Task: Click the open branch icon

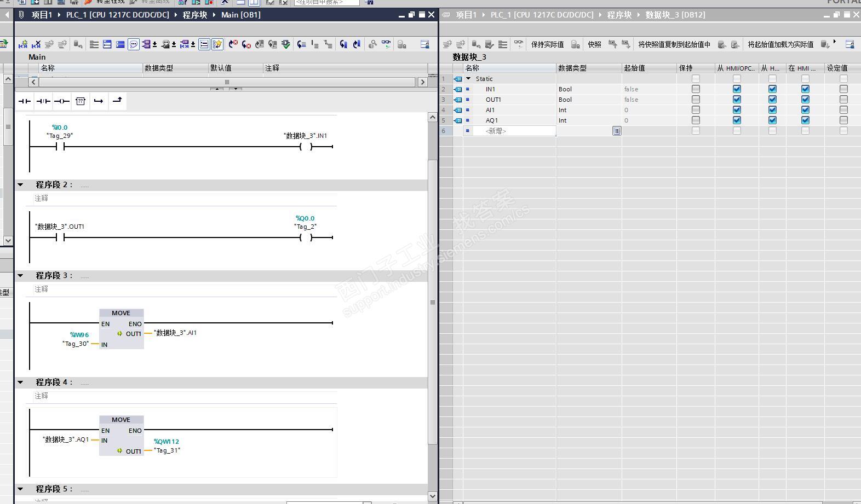Action: [x=99, y=101]
